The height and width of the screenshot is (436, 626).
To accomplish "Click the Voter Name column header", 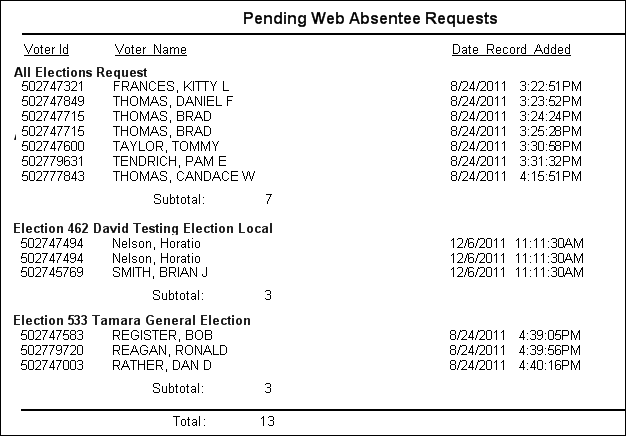I will click(x=151, y=50).
